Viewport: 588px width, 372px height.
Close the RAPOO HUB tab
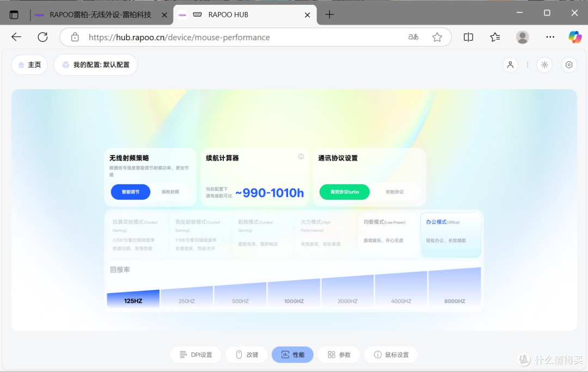click(x=307, y=15)
